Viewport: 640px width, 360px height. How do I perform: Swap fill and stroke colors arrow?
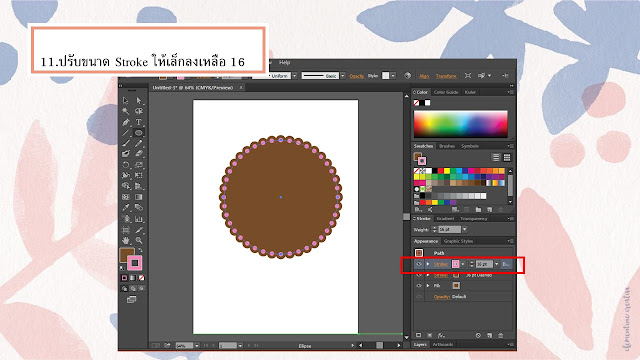(x=140, y=250)
